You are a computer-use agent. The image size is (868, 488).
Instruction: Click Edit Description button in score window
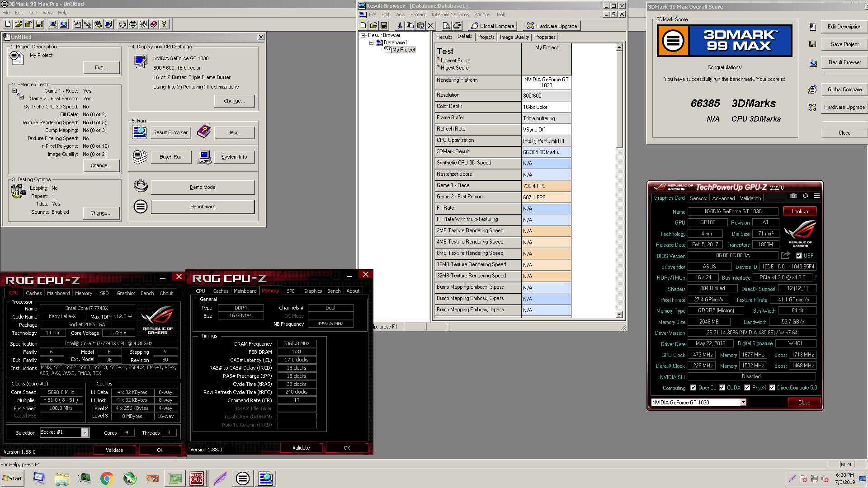(844, 27)
